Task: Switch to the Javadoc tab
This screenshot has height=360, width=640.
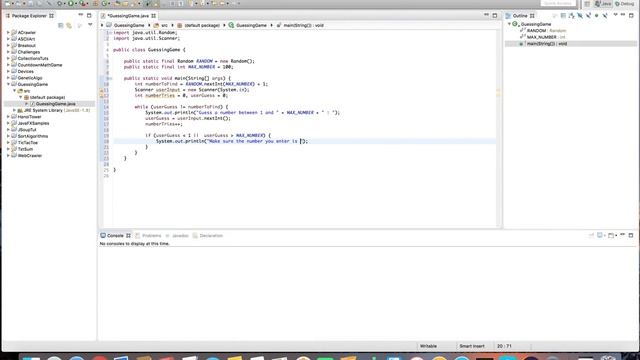Action: (x=180, y=236)
